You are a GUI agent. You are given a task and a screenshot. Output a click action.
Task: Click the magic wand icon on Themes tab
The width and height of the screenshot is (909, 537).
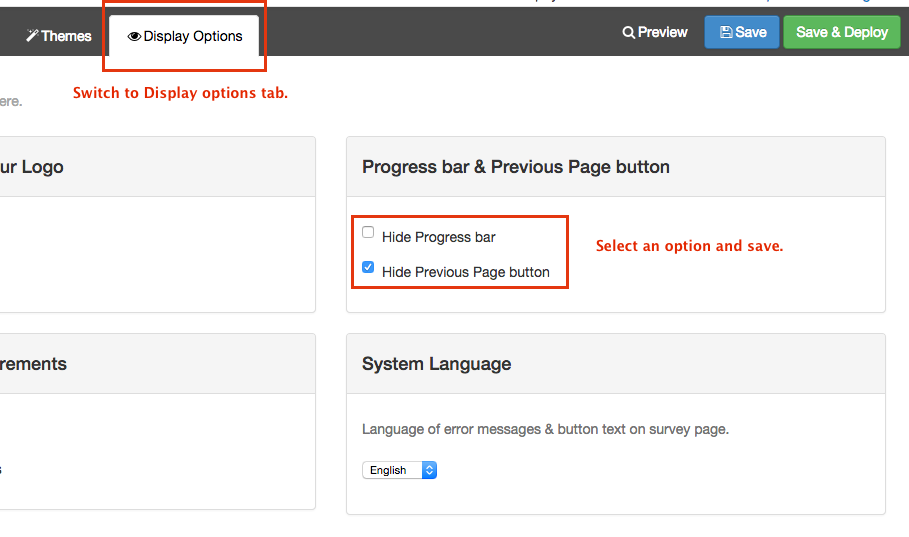coord(32,36)
